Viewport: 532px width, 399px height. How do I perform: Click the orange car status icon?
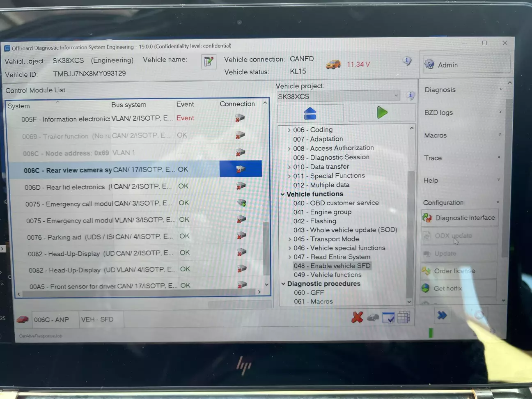click(333, 64)
